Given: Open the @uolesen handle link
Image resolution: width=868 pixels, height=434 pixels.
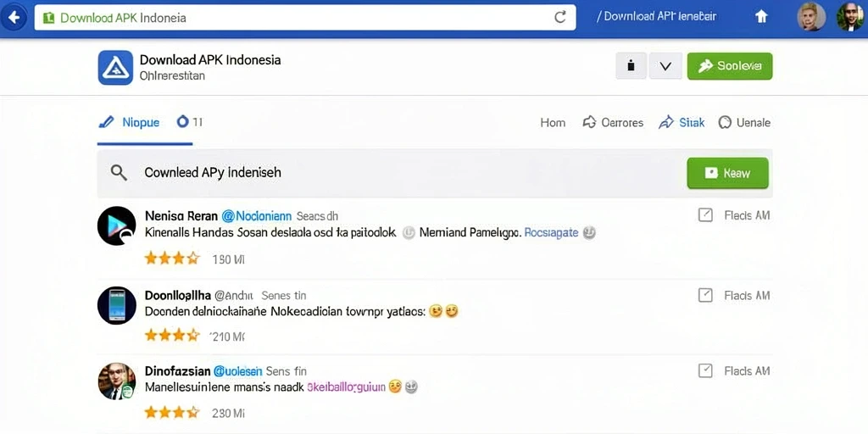Looking at the screenshot, I should [238, 371].
